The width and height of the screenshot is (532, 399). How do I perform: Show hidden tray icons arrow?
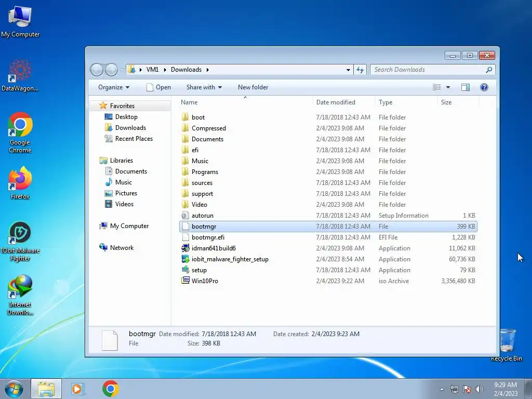[x=442, y=389]
